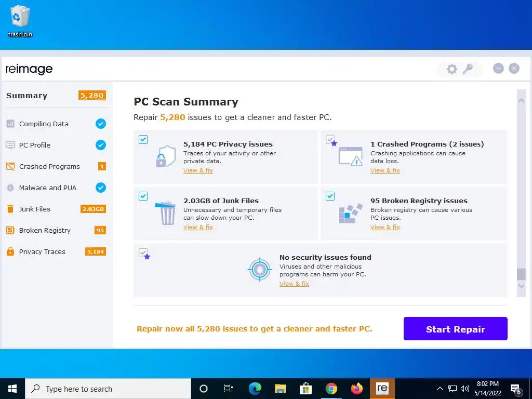Click View & fix under No security issues
Image resolution: width=532 pixels, height=399 pixels.
(294, 284)
